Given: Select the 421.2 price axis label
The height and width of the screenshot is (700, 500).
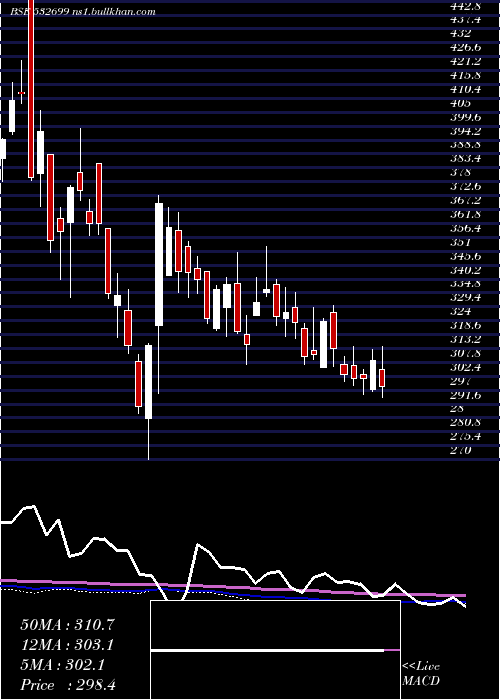Looking at the screenshot, I should click(466, 61).
